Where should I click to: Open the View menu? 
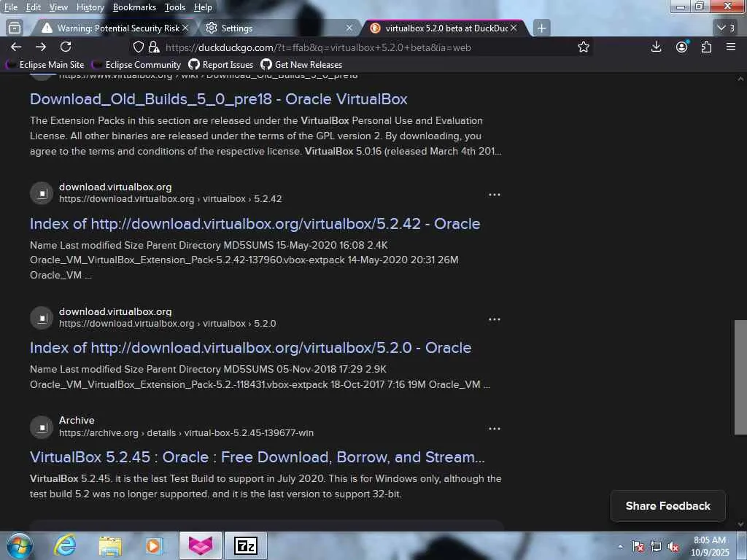tap(58, 7)
